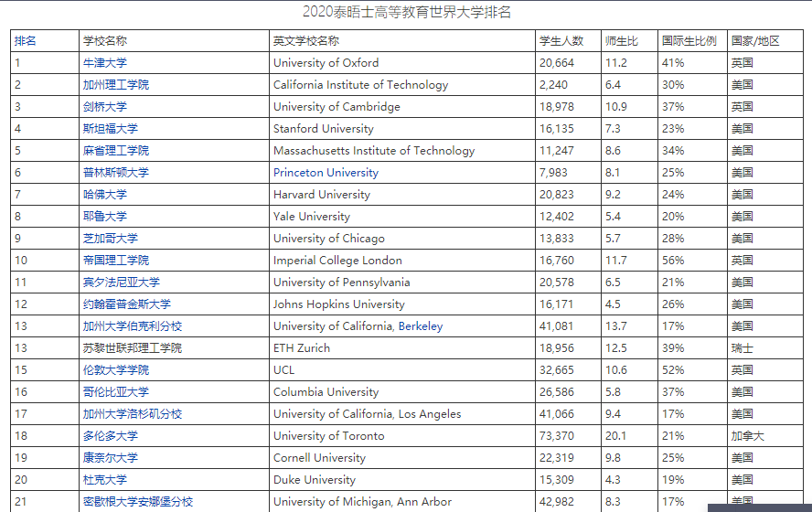This screenshot has width=812, height=512.
Task: Open the 康奈尔大学 link
Action: click(x=111, y=458)
